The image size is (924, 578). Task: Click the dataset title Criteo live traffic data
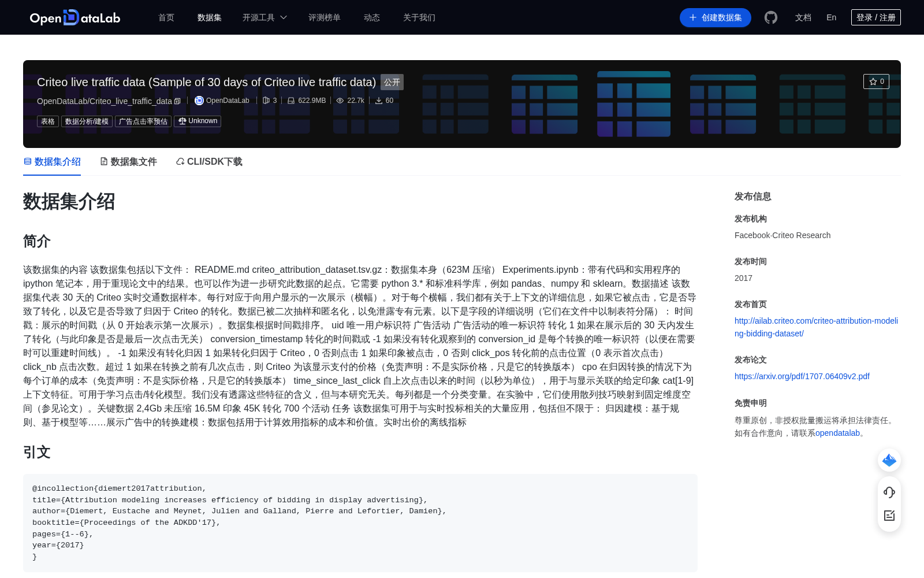point(206,82)
